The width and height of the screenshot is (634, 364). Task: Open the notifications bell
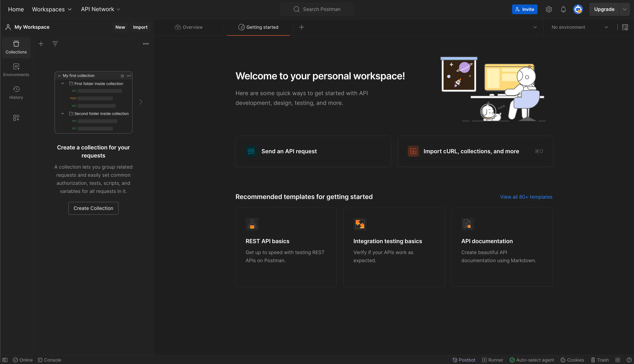pyautogui.click(x=563, y=9)
